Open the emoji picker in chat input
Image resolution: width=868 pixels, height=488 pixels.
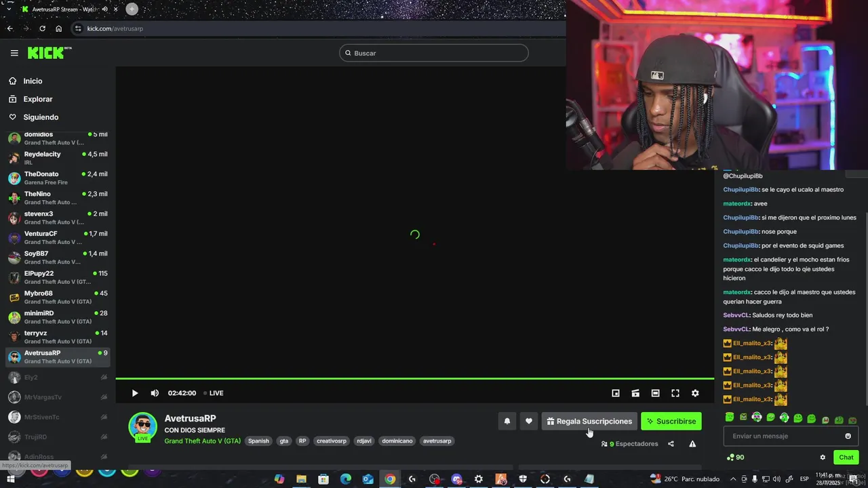(848, 436)
